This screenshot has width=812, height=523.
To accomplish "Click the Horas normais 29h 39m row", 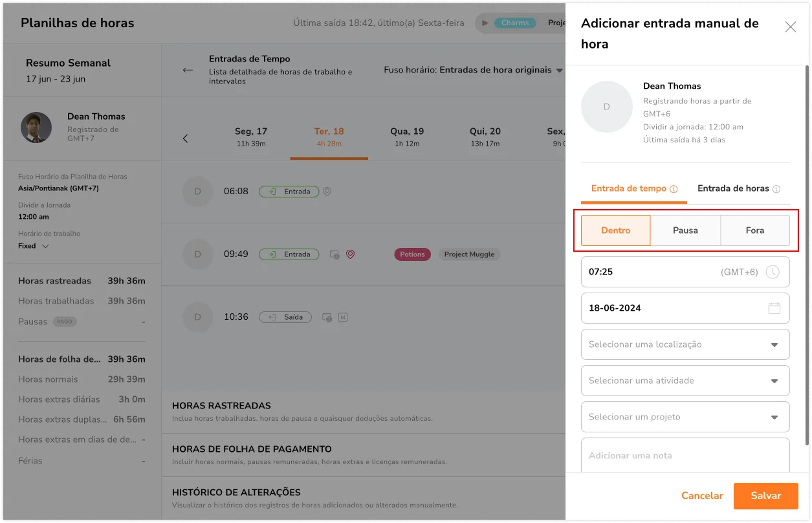I will point(82,379).
